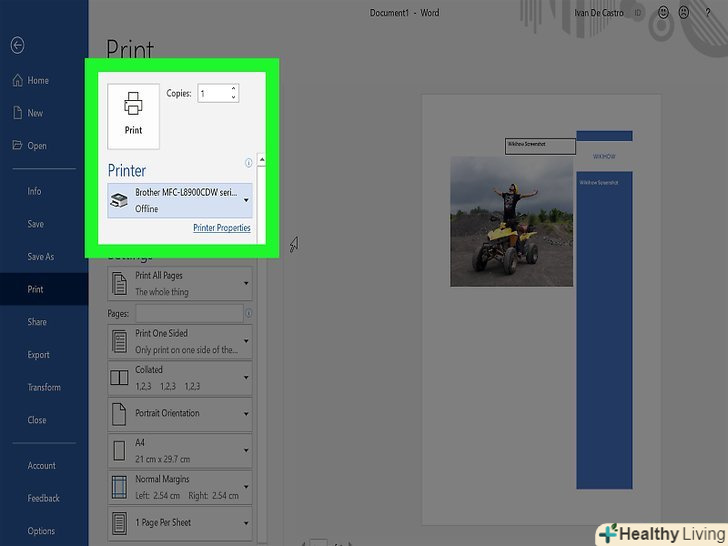Open Transform in the sidebar
This screenshot has width=728, height=546.
[x=44, y=387]
